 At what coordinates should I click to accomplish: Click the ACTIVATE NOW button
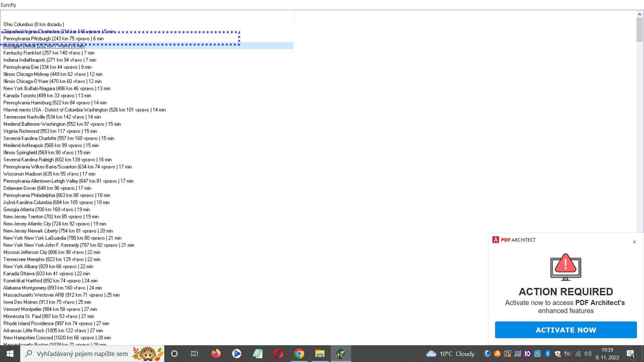[566, 330]
